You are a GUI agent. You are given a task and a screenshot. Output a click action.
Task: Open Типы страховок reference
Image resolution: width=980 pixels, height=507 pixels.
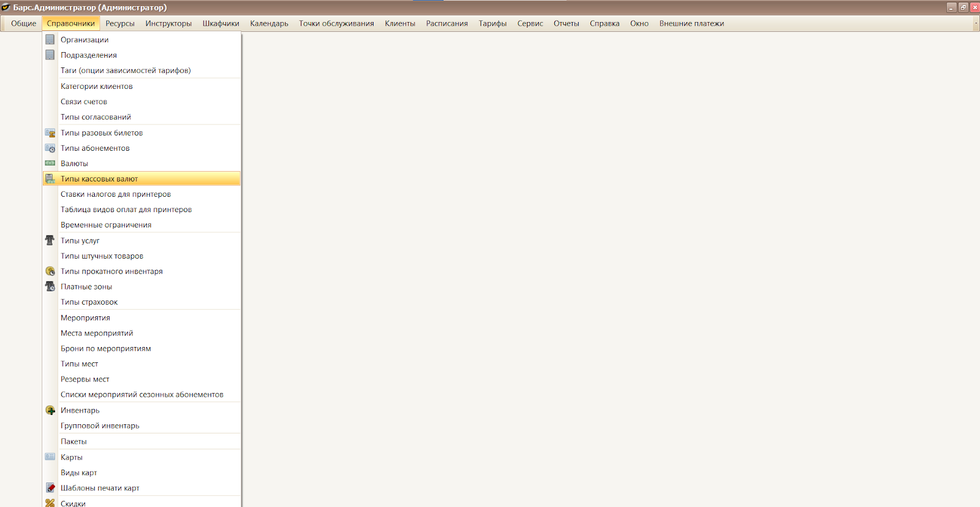(141, 302)
